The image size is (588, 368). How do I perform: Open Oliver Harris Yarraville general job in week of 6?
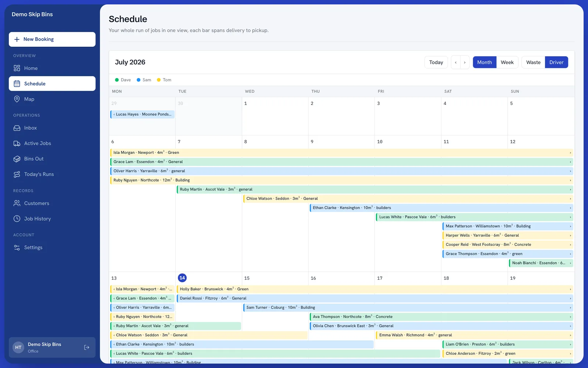click(342, 171)
